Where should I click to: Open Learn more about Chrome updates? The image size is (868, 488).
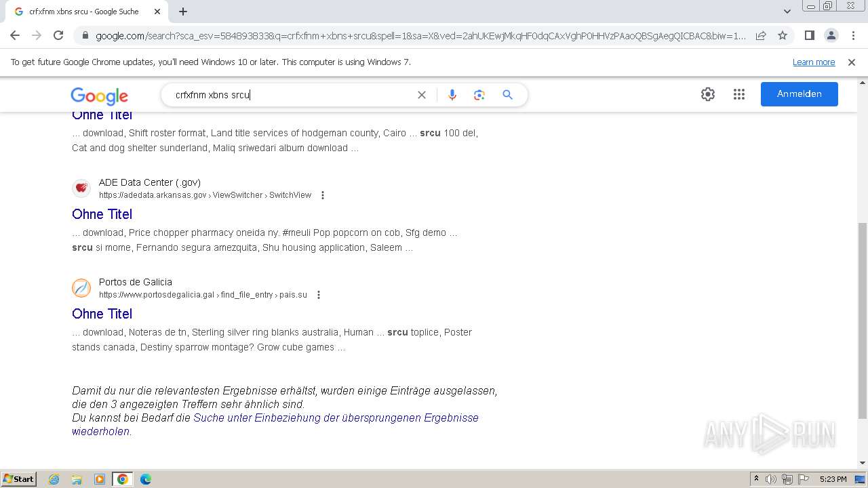coord(814,62)
